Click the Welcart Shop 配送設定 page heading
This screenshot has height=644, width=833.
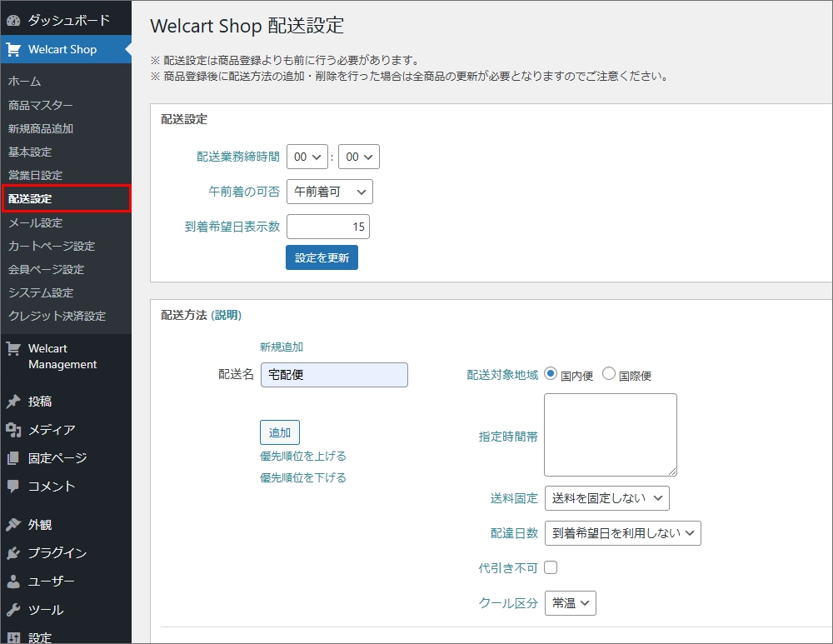pos(247,26)
